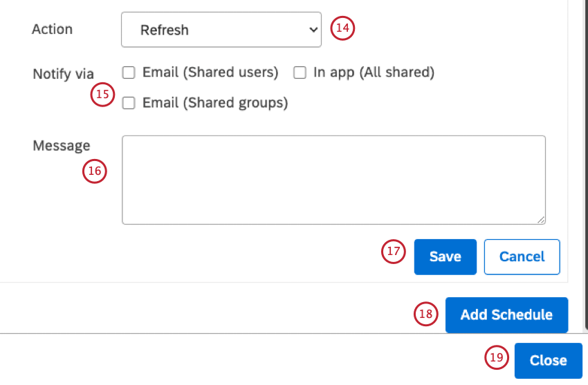Click the Add Schedule button

click(x=506, y=315)
